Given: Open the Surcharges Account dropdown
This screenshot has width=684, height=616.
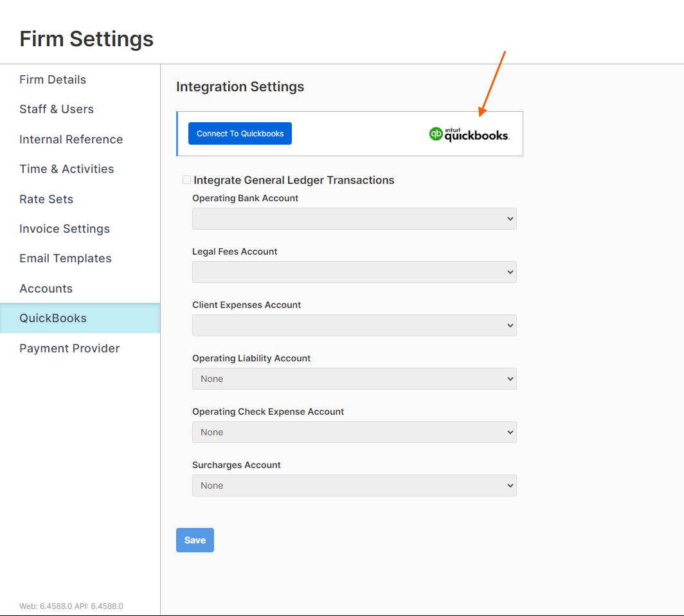Looking at the screenshot, I should [x=354, y=485].
